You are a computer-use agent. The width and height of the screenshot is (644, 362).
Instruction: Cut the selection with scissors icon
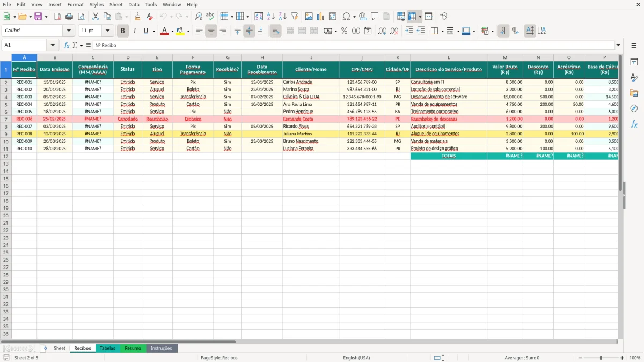click(x=96, y=17)
